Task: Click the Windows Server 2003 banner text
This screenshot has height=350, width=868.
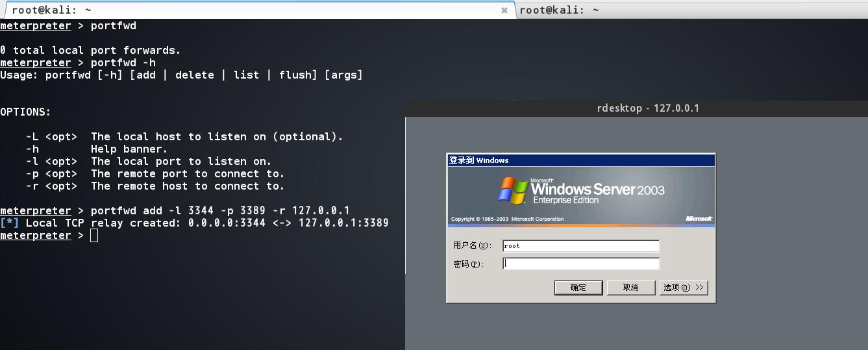Action: (x=597, y=190)
